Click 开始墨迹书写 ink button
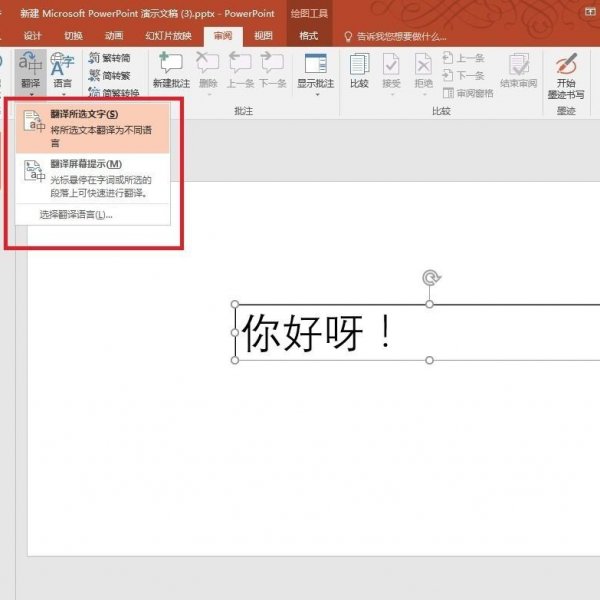 [566, 75]
